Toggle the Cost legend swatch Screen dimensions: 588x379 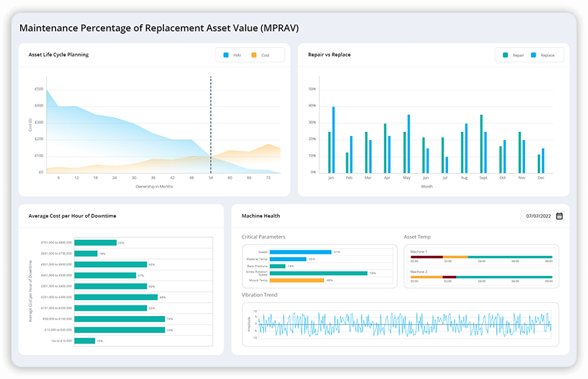(254, 55)
